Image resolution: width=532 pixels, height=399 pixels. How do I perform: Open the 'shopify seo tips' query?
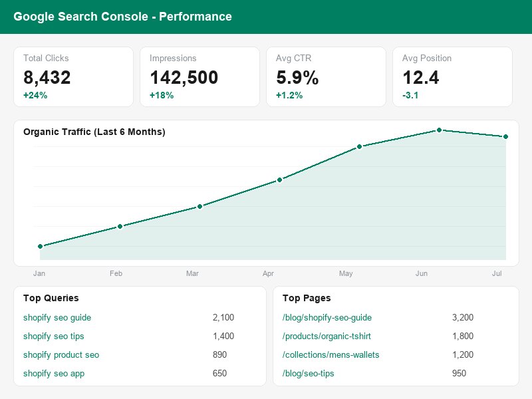point(54,336)
